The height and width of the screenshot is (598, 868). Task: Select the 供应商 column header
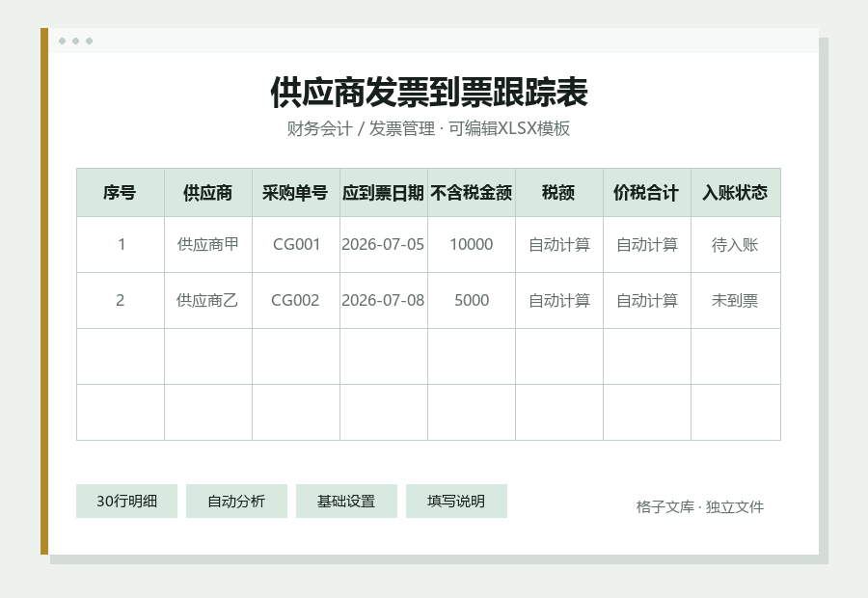coord(208,193)
